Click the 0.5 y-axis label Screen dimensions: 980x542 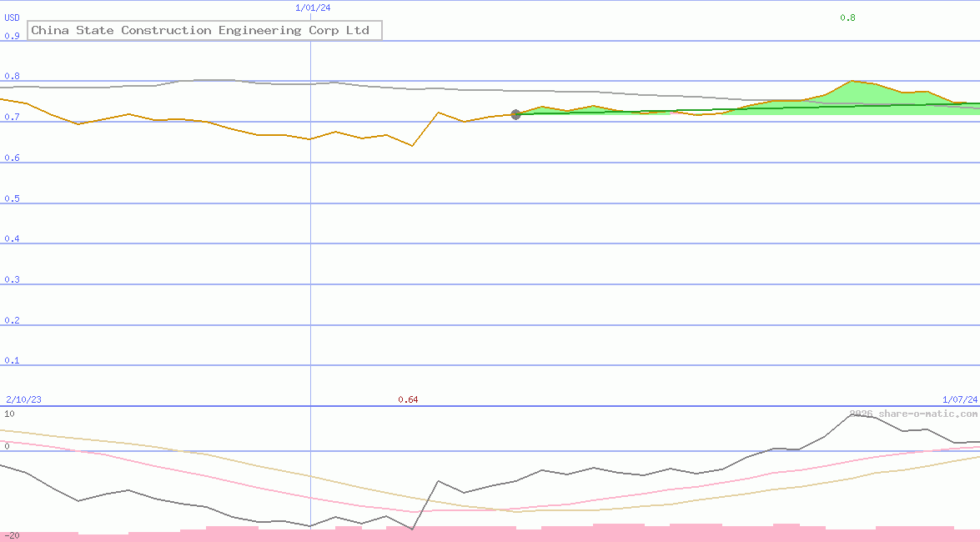click(x=12, y=198)
